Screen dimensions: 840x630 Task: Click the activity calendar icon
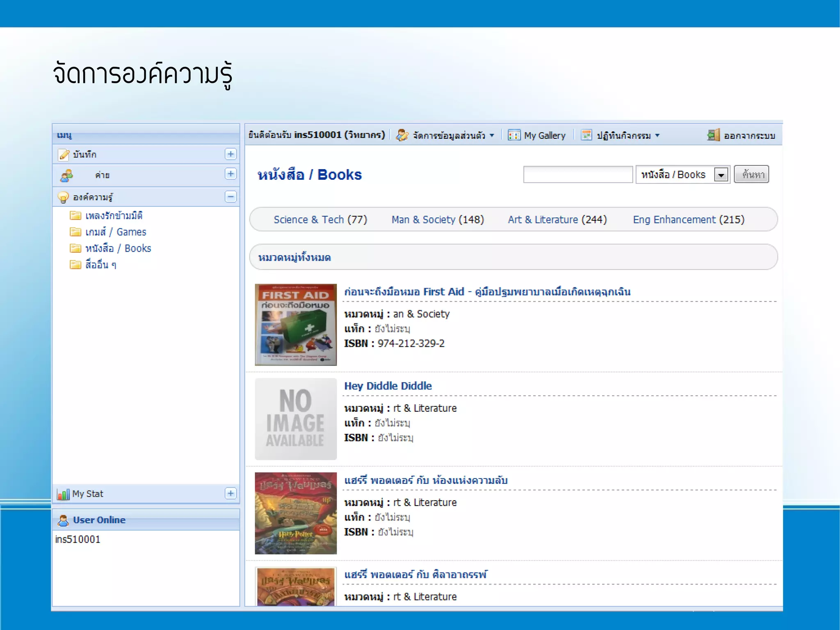587,135
